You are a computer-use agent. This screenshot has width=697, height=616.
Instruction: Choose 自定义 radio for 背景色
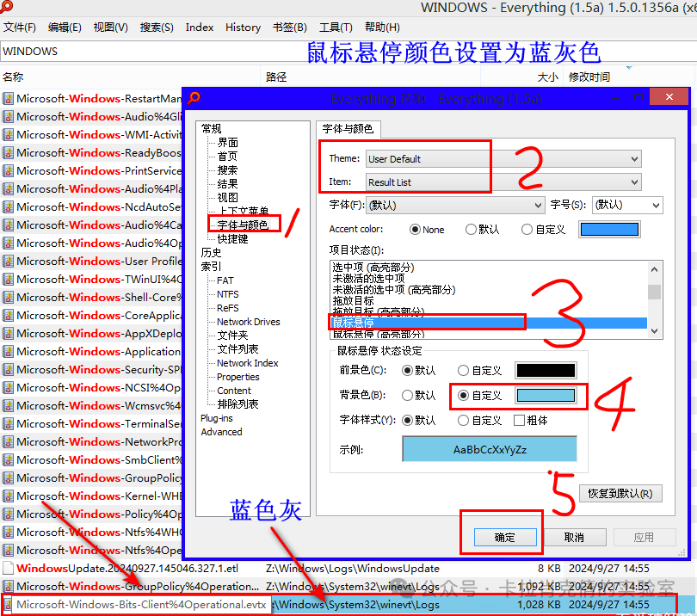463,396
